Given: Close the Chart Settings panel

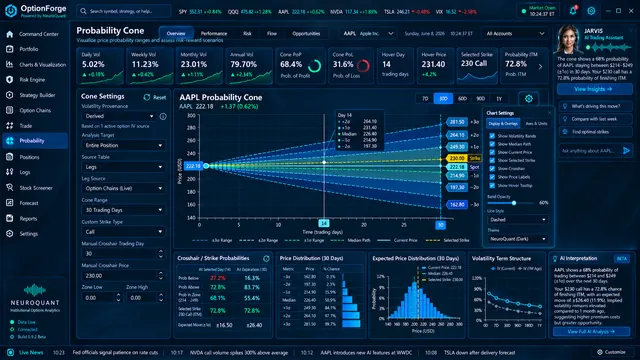Looking at the screenshot, I should 549,113.
